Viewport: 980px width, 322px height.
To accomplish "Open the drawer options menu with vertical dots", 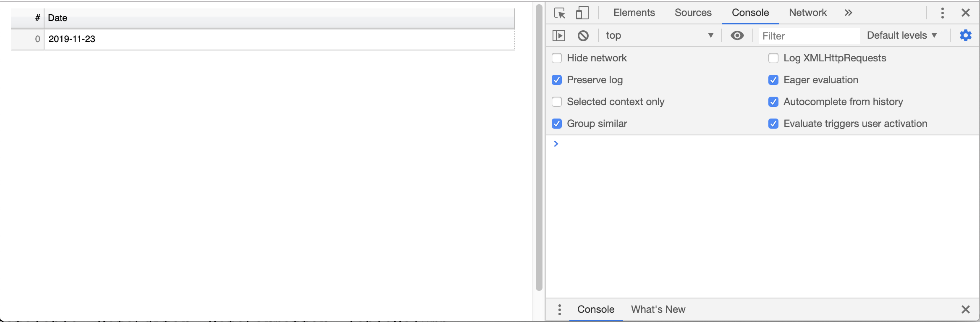I will (559, 309).
